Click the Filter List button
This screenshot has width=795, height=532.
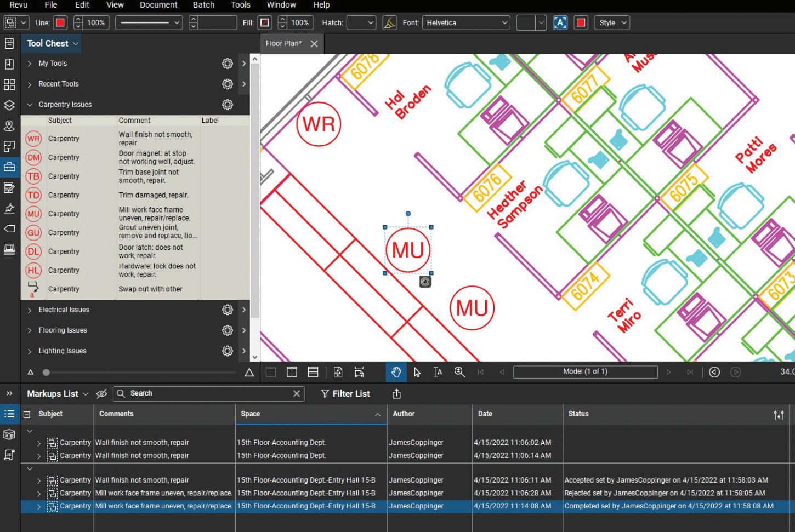coord(345,394)
